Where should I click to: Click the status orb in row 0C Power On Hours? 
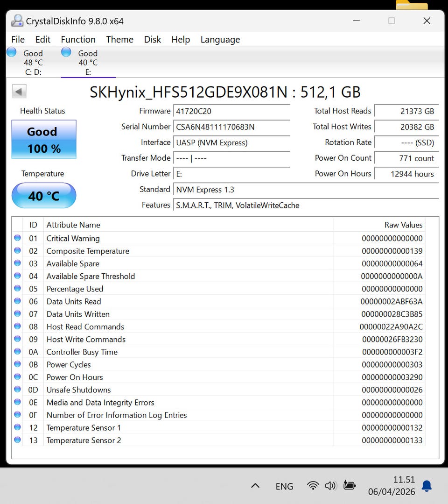[x=17, y=376]
